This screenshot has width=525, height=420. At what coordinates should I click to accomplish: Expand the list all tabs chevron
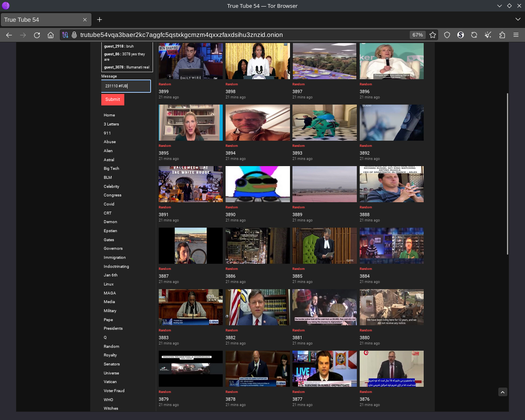(518, 19)
